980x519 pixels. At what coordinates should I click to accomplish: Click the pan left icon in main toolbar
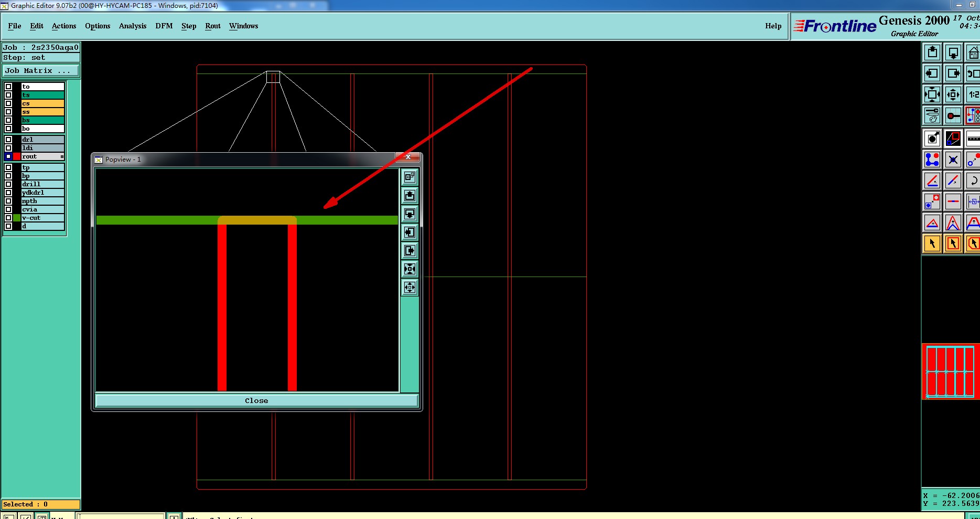932,73
